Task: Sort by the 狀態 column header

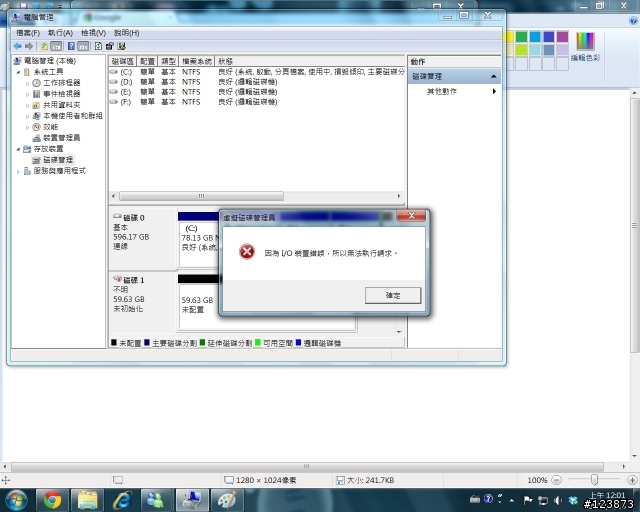Action: [x=309, y=61]
